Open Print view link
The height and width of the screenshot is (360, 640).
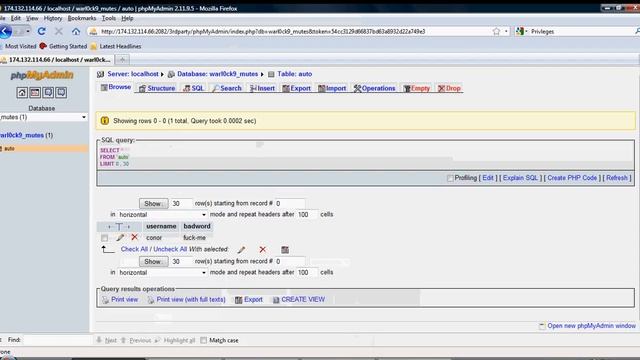tap(124, 300)
